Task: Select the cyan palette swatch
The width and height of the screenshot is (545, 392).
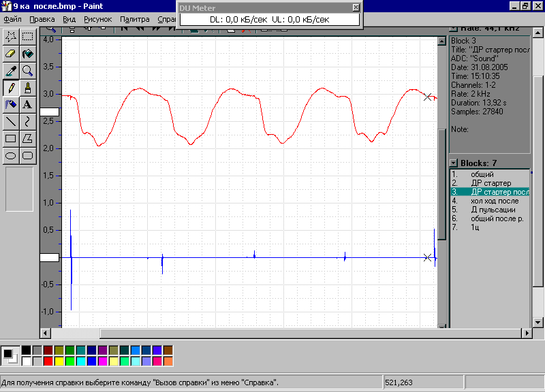Action: 81,361
